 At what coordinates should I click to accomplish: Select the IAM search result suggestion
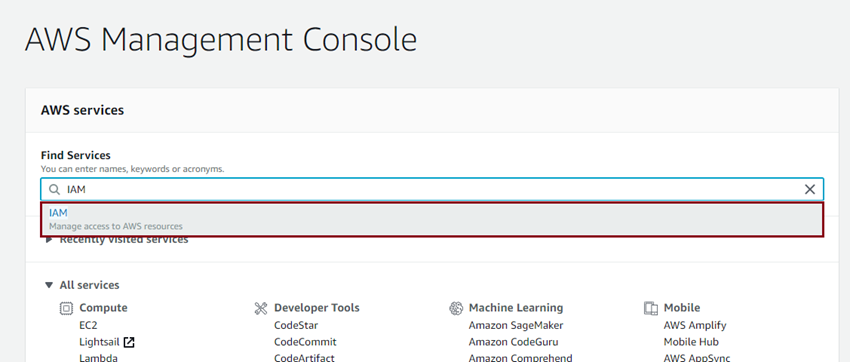(432, 219)
